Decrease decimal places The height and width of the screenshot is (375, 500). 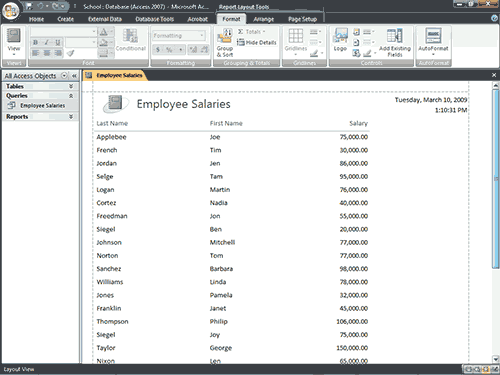click(204, 50)
